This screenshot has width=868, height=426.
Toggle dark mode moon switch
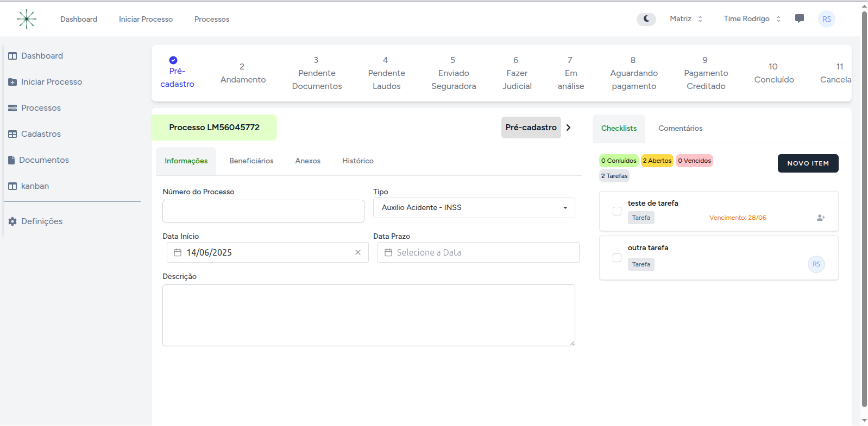(x=646, y=19)
